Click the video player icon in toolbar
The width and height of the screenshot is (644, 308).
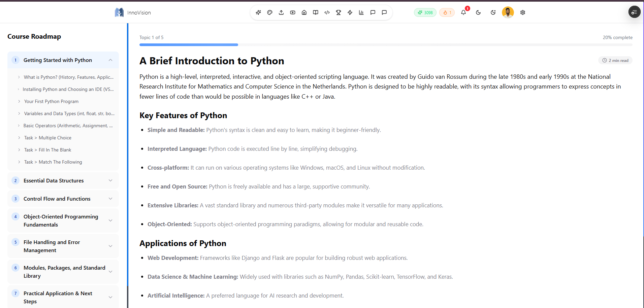pos(293,12)
